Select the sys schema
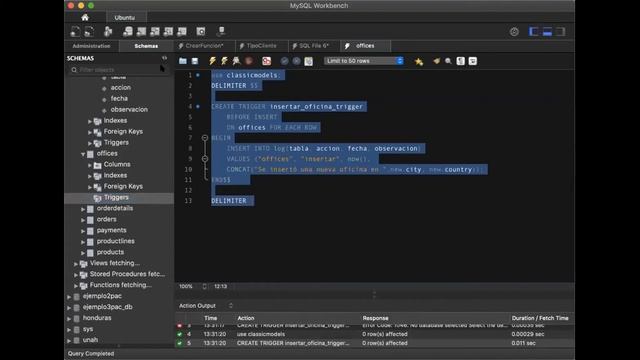The width and height of the screenshot is (640, 360). coord(88,329)
